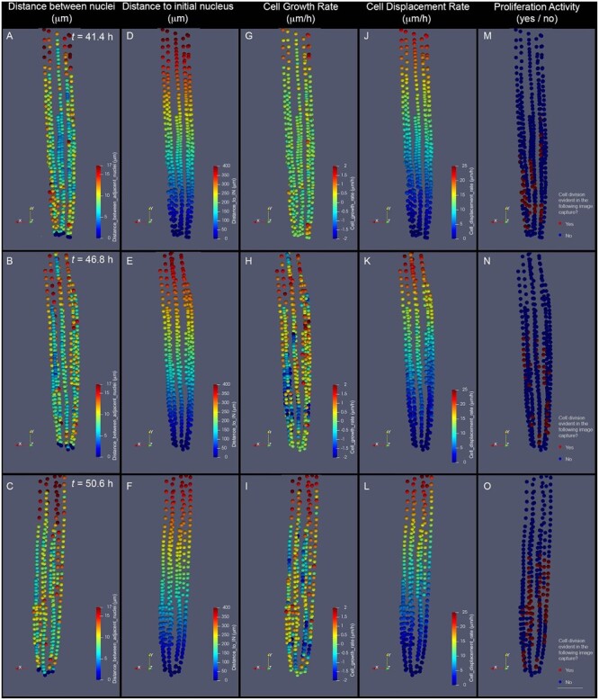Click the red 'Yes' legend entry in panel O
The width and height of the screenshot is (599, 700).
tap(566, 670)
